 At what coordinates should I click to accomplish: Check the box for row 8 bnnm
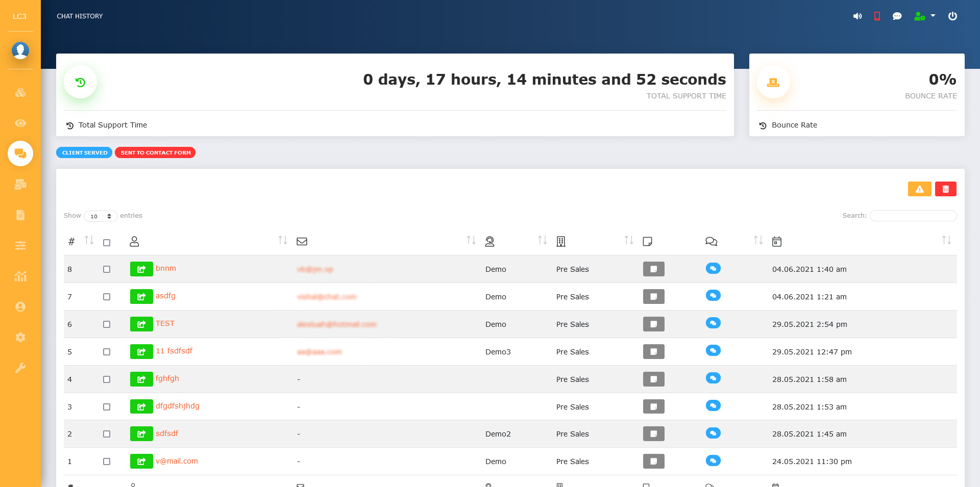[x=107, y=269]
